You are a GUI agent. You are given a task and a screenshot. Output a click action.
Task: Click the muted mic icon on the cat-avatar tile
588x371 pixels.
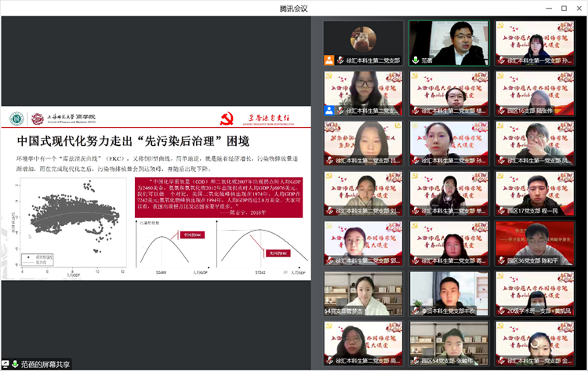click(340, 60)
